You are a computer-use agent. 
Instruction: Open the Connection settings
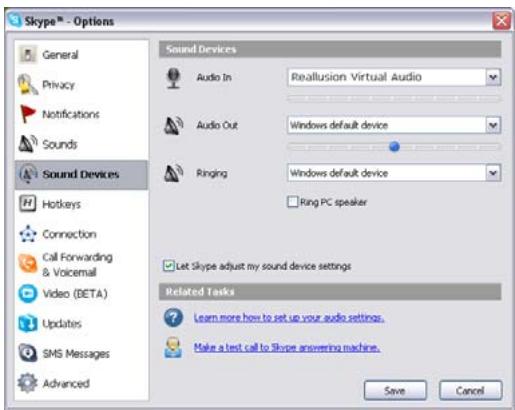point(81,234)
